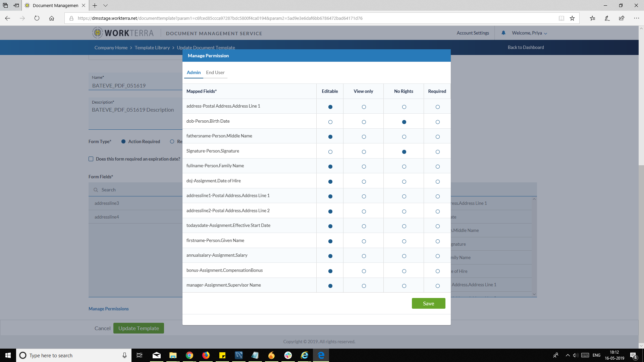Click the browser home icon
This screenshot has width=644, height=362.
[51, 18]
